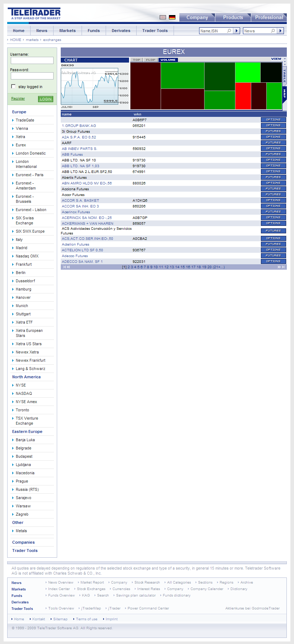Viewport: 294px width, 644px height.
Task: Tick the stay logged in checkbox
Action: [x=13, y=86]
